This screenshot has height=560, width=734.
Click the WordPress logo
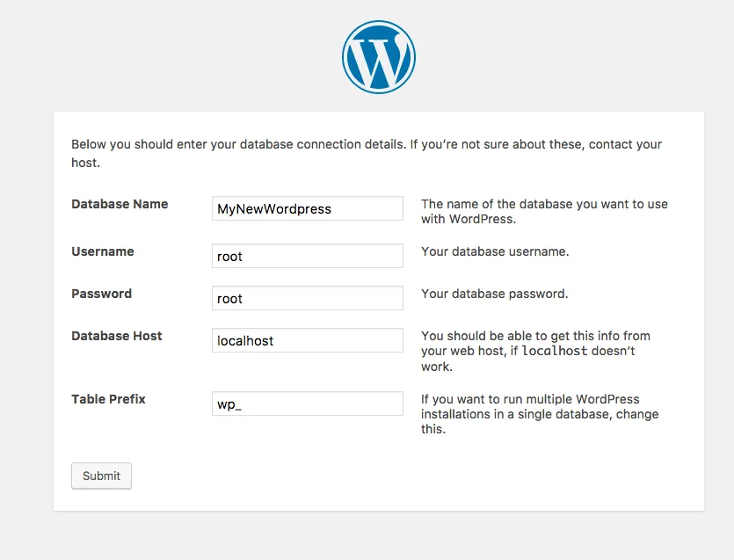click(379, 57)
